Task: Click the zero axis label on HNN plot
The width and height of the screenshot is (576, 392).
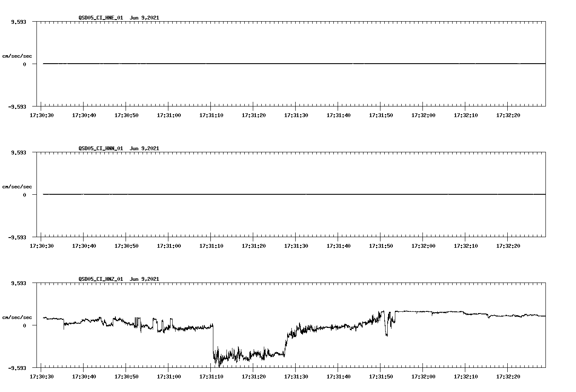Action: click(25, 195)
